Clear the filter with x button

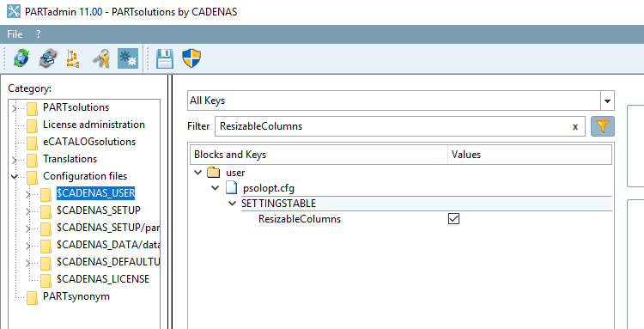pos(575,126)
